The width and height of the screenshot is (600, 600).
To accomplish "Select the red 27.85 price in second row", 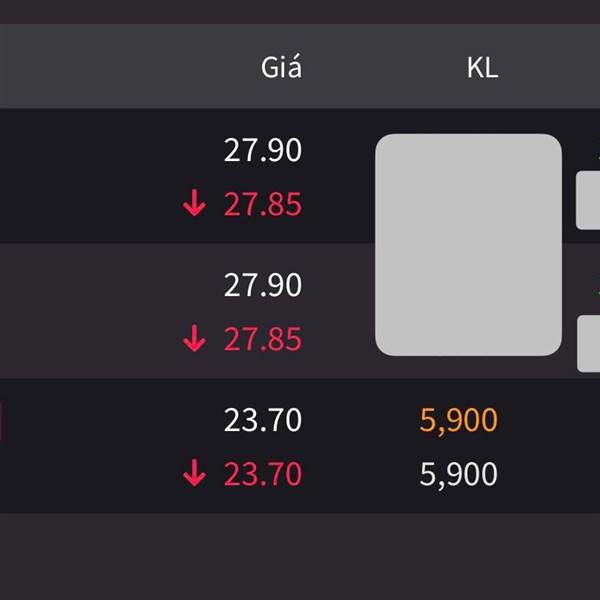I will point(262,339).
